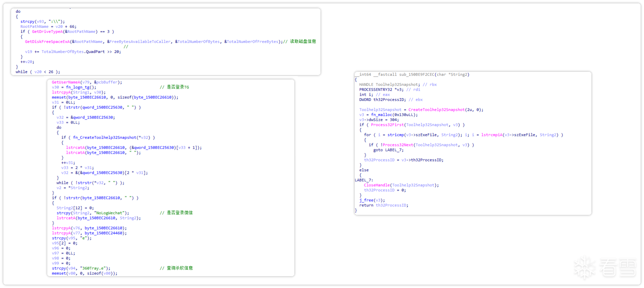
Task: Select the lstrcpyA(v76, byte_150BEC26610) line
Action: tap(89, 228)
